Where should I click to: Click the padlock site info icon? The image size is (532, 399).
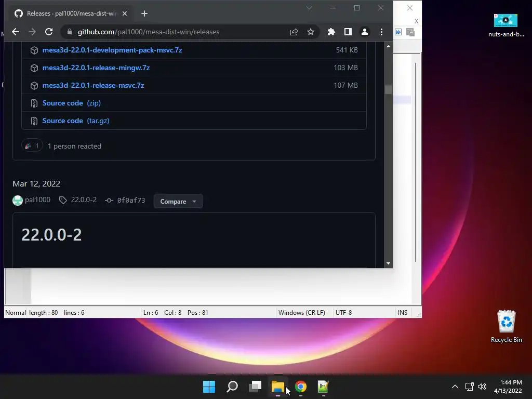[70, 32]
